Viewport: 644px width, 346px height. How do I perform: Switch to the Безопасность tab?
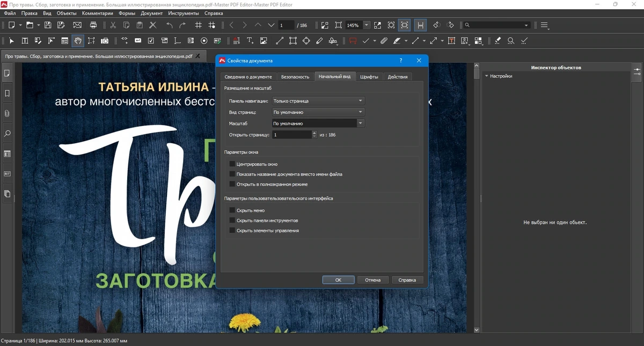pos(295,77)
